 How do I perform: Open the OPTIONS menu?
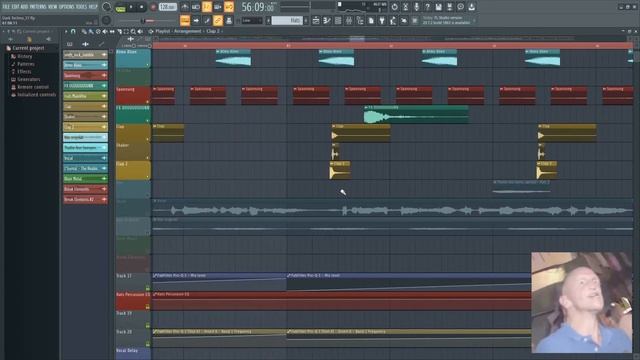click(x=67, y=7)
